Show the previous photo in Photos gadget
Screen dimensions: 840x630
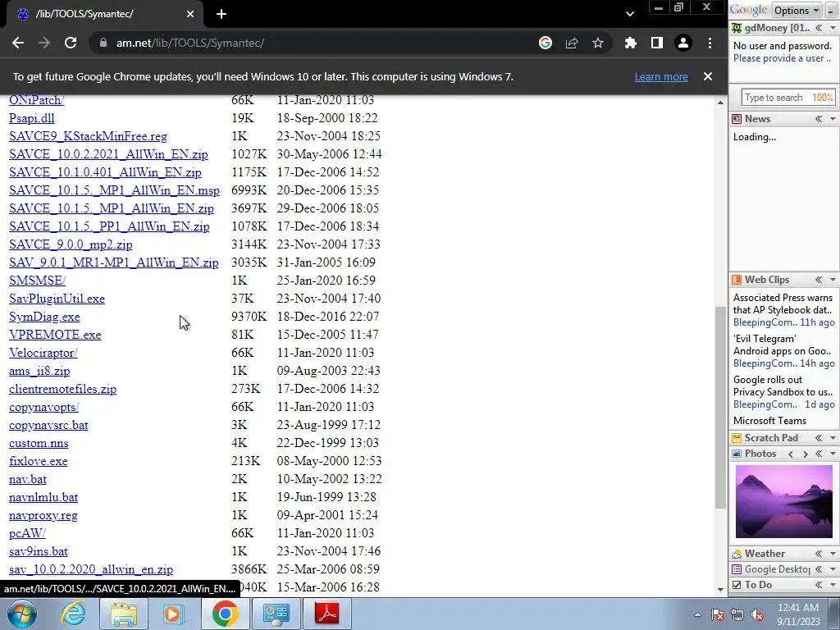point(791,454)
